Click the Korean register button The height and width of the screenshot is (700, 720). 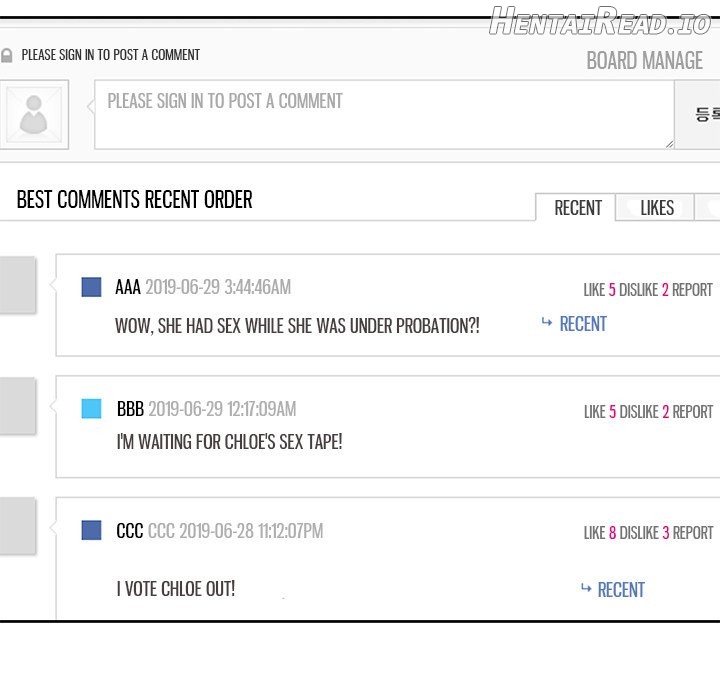pos(702,115)
